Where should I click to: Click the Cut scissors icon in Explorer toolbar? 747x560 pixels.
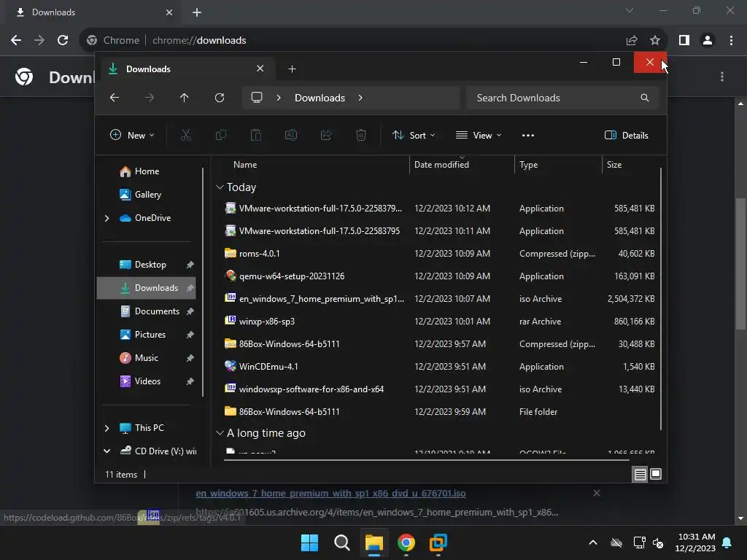click(x=186, y=135)
